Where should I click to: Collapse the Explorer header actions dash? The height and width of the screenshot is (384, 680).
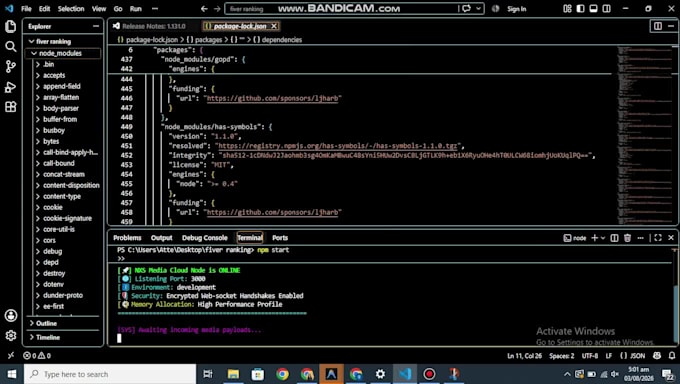(x=96, y=26)
